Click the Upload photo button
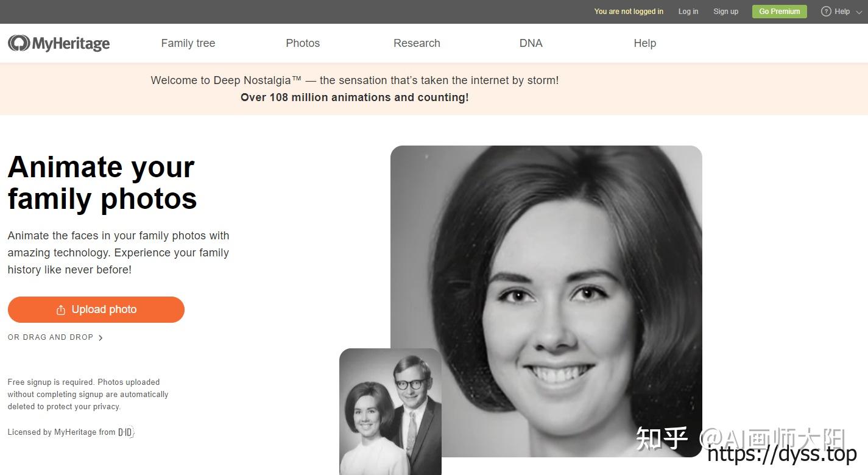The image size is (868, 475). 96,309
